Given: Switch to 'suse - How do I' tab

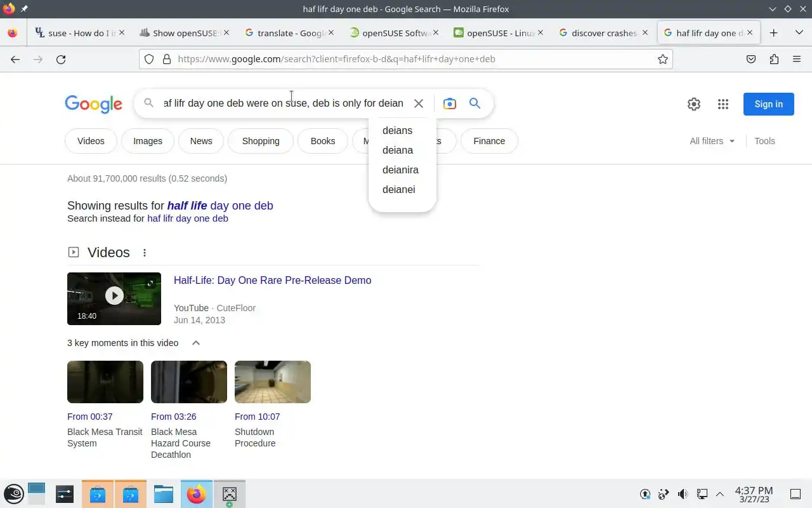Looking at the screenshot, I should coord(80,33).
